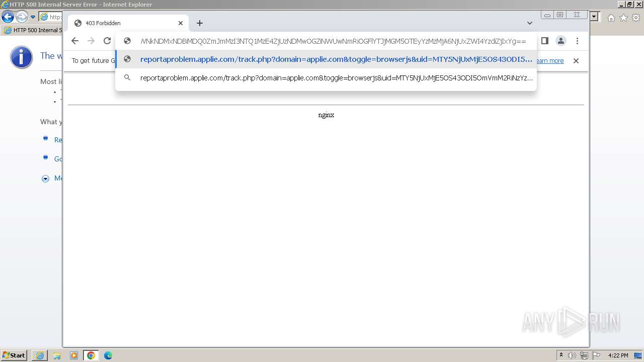Show hidden system tray icons
The image size is (644, 362).
pos(561,355)
